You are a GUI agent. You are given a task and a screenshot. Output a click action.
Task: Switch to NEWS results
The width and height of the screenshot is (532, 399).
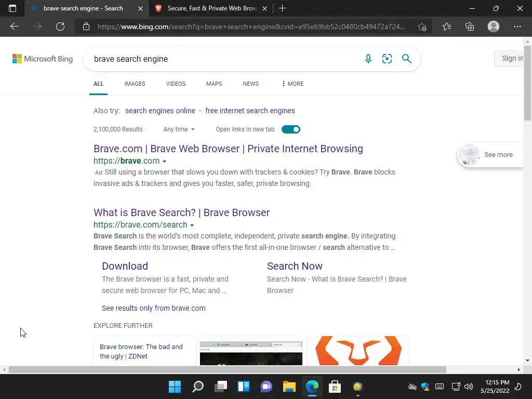pyautogui.click(x=251, y=84)
